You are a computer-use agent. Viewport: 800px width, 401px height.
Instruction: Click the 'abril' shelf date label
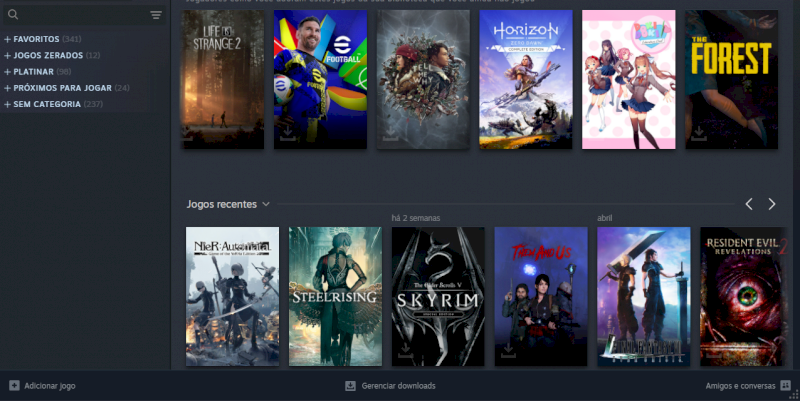[x=605, y=218]
